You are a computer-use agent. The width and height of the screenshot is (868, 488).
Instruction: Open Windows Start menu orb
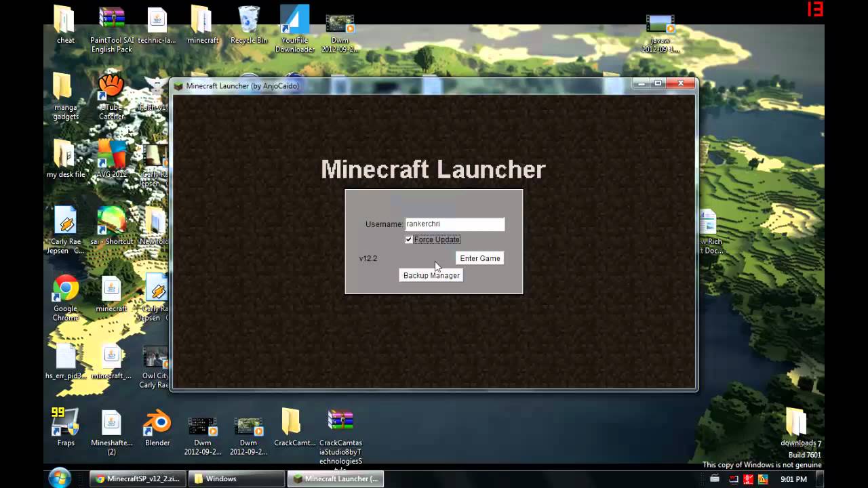click(x=60, y=478)
